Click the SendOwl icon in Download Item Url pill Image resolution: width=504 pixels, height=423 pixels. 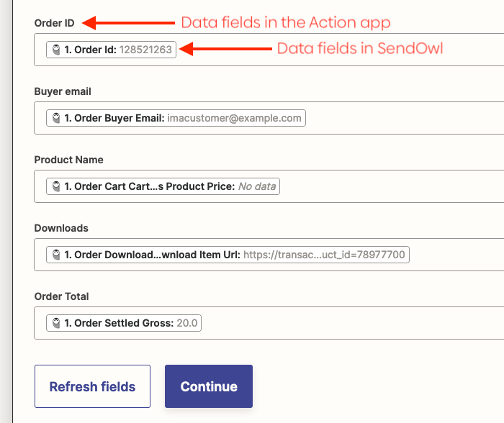(56, 255)
